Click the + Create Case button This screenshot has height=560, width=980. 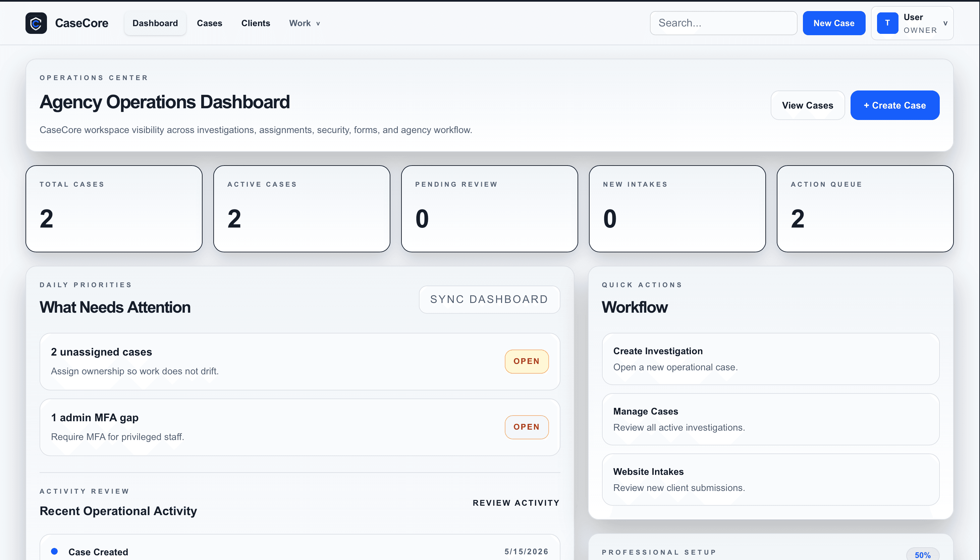pyautogui.click(x=894, y=105)
